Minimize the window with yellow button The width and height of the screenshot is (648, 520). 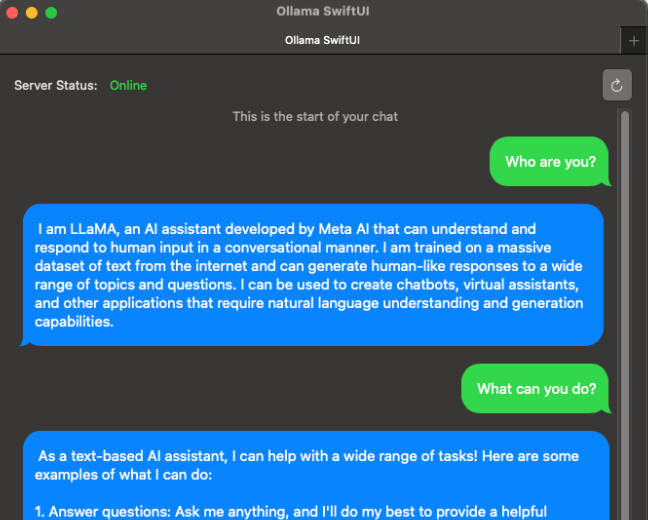32,12
